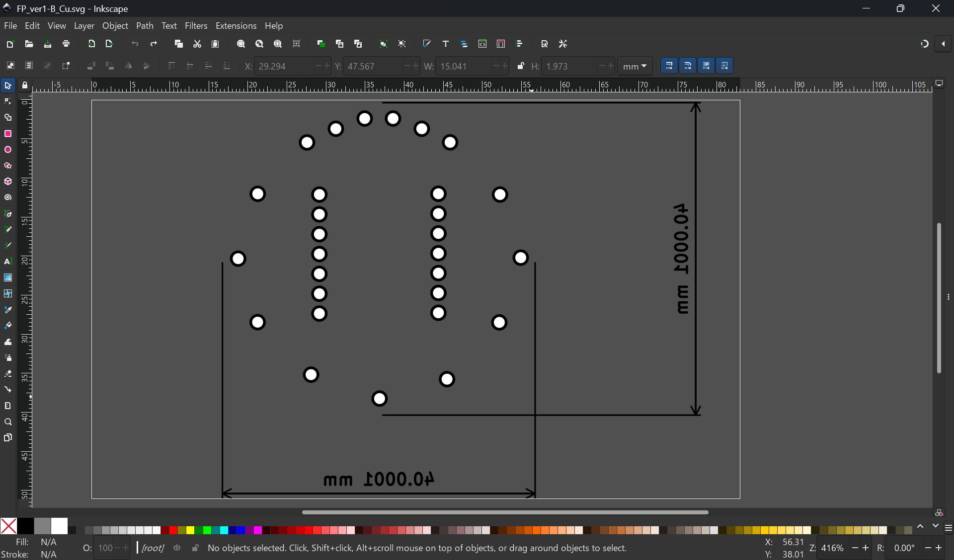
Task: Open the Layer menu
Action: click(84, 26)
